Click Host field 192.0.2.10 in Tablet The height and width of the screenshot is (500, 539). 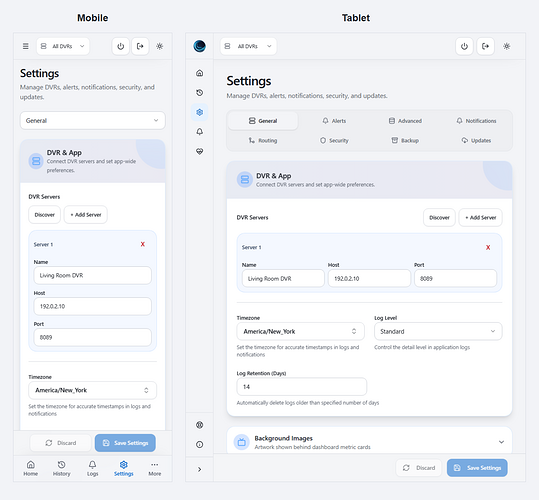369,278
